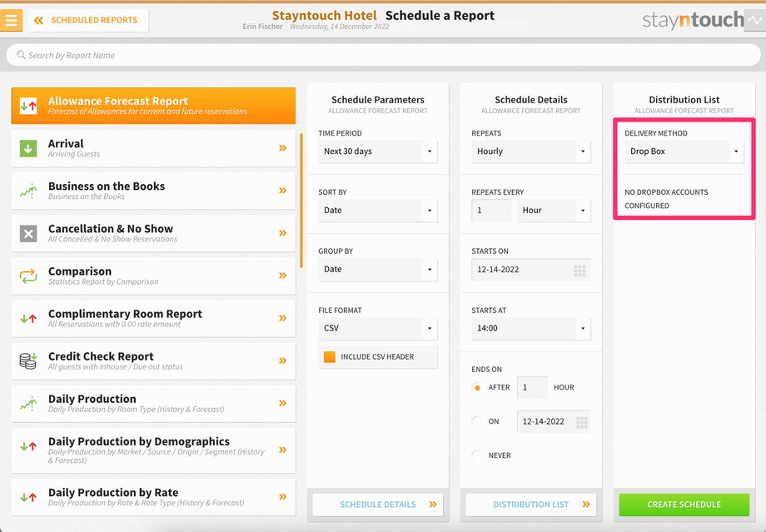The height and width of the screenshot is (532, 766).
Task: Open the Time Period dropdown
Action: [x=378, y=152]
